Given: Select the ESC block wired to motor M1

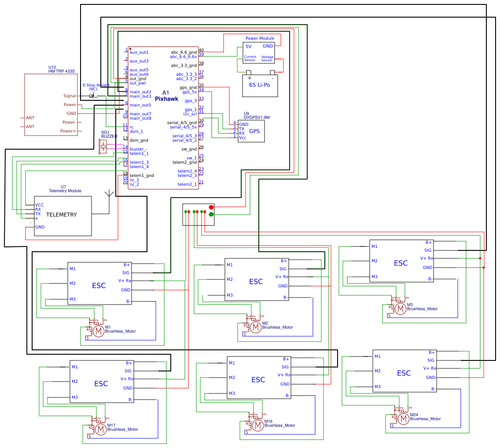Looking at the screenshot, I should click(99, 283).
